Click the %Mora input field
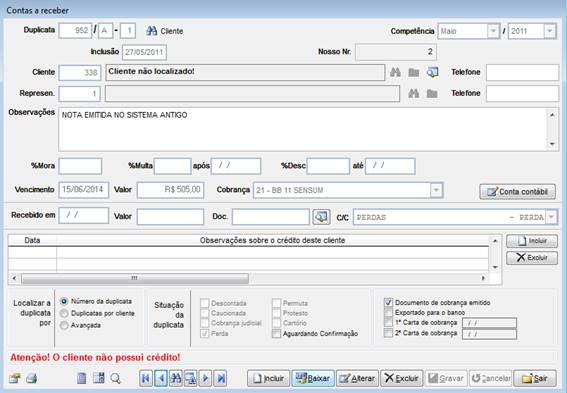 point(80,166)
